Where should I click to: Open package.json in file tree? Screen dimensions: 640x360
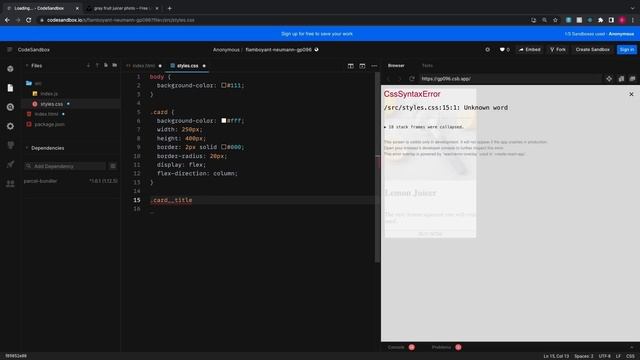click(x=49, y=124)
